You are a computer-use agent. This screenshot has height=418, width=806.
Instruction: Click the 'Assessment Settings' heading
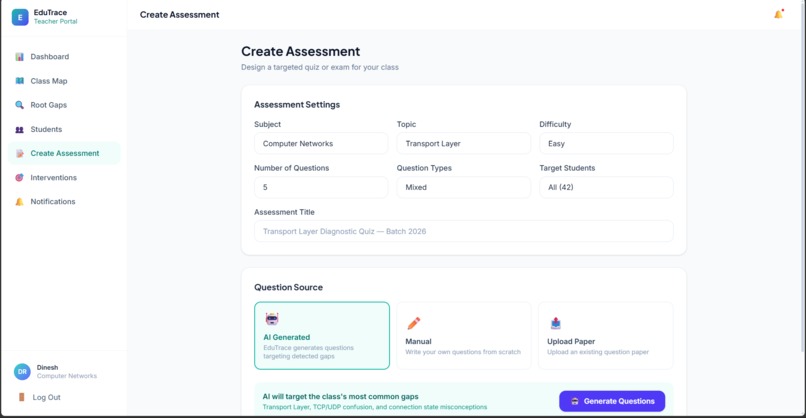click(x=297, y=104)
